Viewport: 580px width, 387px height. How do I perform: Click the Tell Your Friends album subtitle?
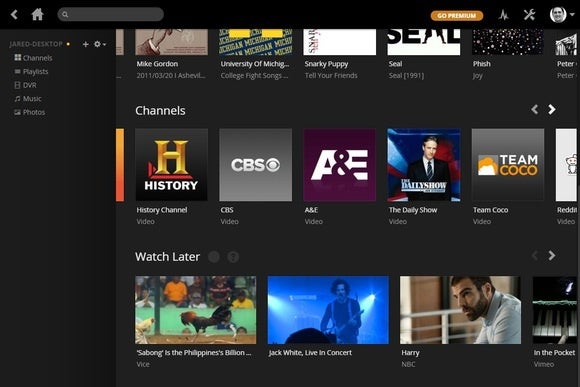(331, 75)
